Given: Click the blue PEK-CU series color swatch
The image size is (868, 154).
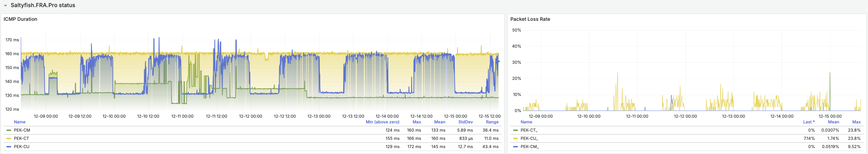Looking at the screenshot, I should click(9, 147).
